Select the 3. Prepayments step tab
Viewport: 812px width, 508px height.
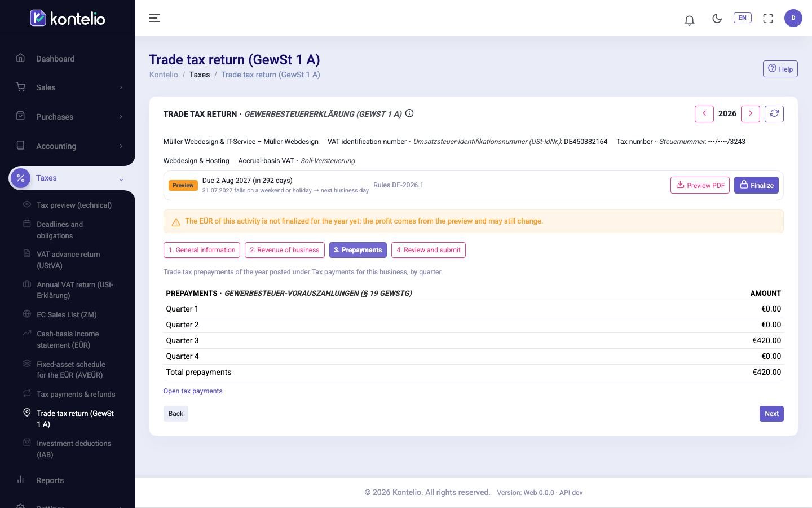[x=358, y=250]
